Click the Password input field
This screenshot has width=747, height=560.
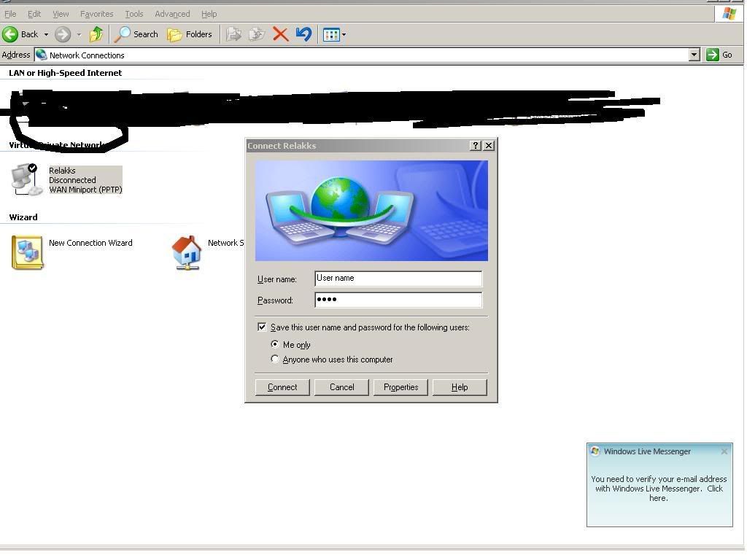coord(398,300)
